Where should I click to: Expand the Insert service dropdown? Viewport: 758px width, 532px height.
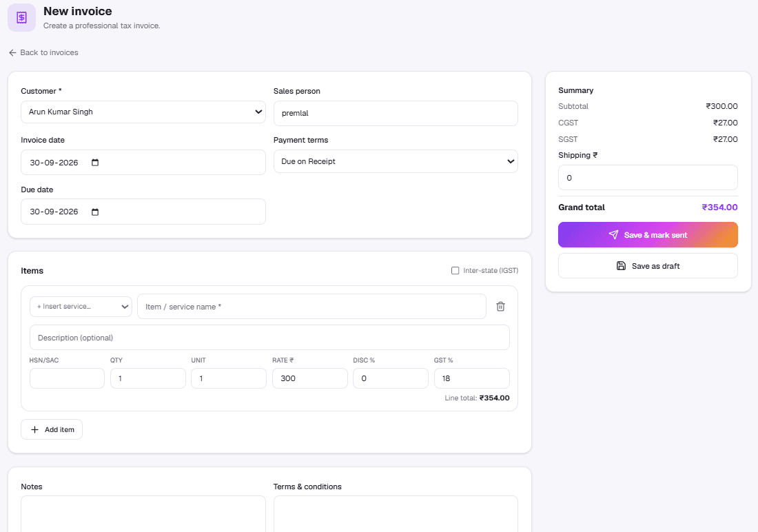coord(81,307)
